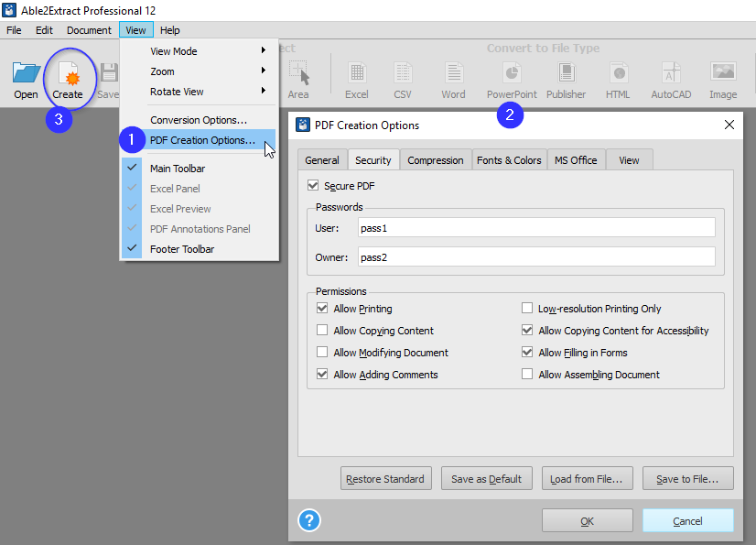Open the MS Office tab
The image size is (756, 545).
[576, 160]
